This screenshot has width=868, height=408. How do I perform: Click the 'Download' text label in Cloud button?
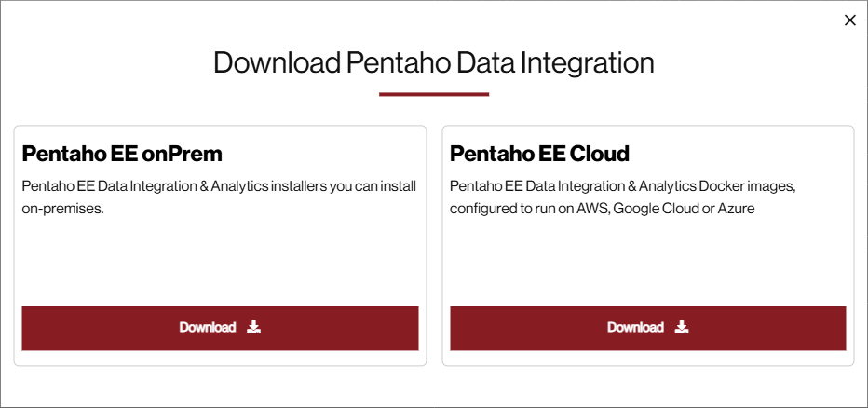[x=635, y=327]
